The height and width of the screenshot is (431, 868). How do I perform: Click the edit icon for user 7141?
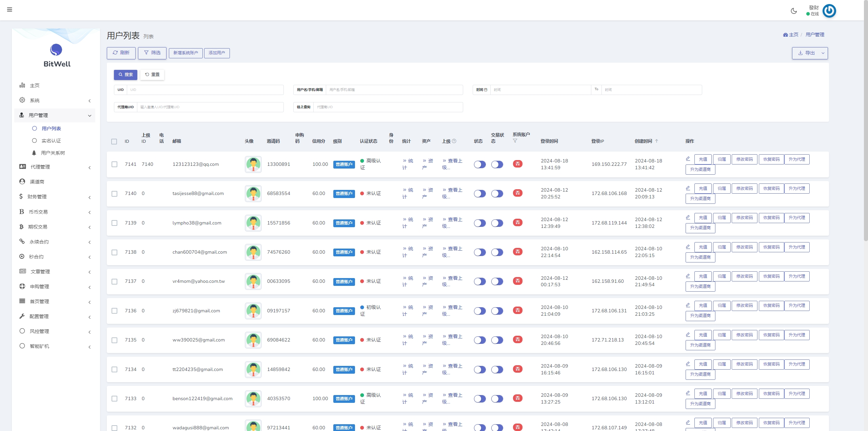(x=688, y=159)
